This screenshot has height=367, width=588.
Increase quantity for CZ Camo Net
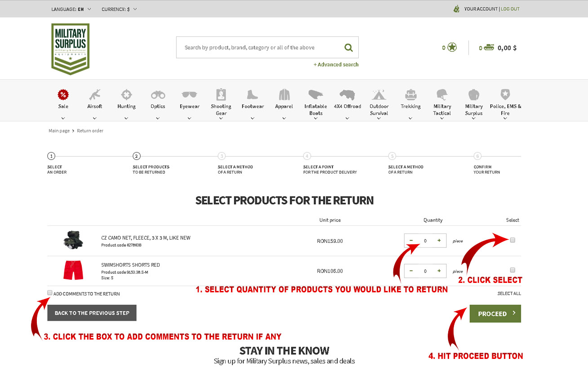coord(439,241)
